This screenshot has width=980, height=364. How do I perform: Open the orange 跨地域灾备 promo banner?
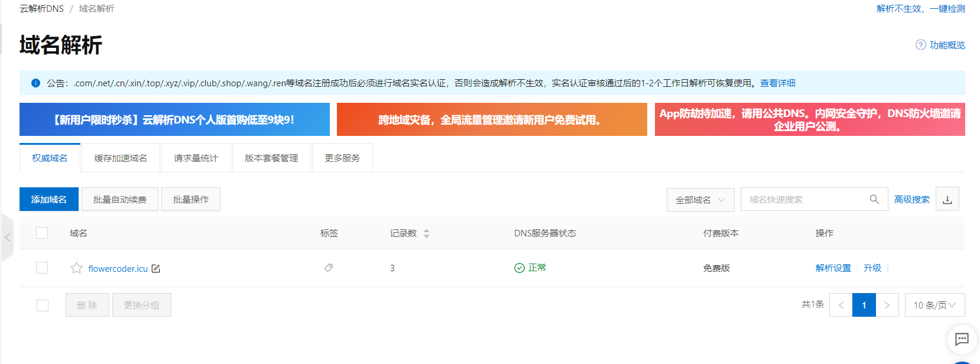492,119
